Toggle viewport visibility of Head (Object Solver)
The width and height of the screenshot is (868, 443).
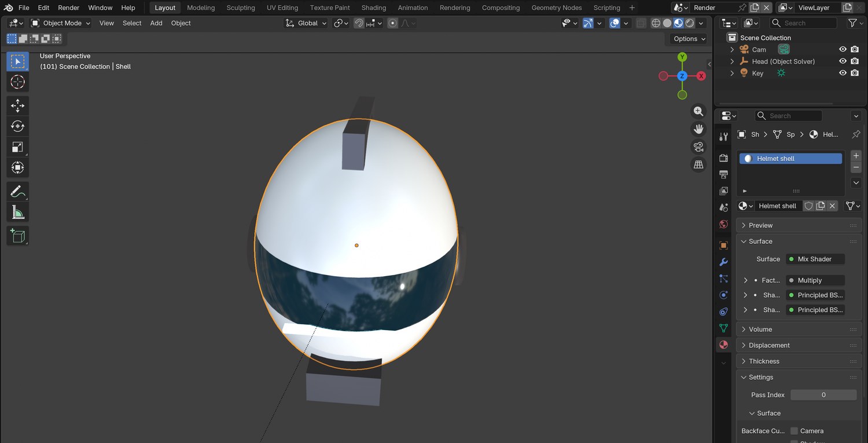(843, 61)
